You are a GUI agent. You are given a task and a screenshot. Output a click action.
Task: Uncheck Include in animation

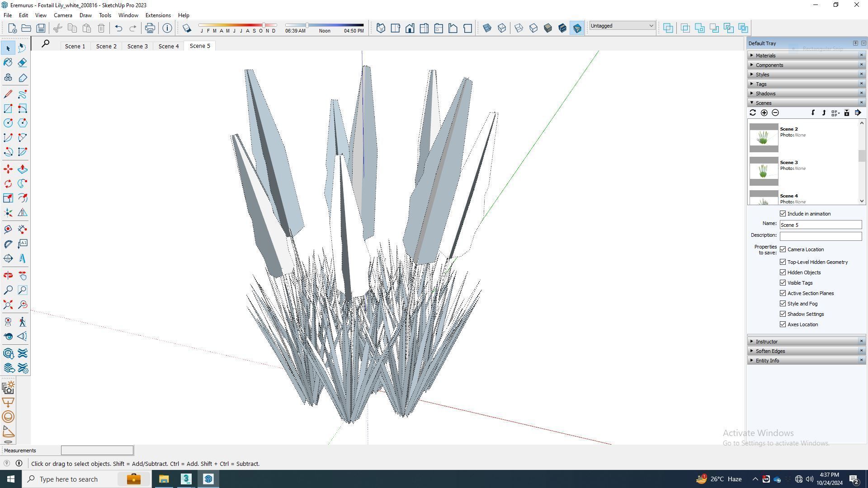[783, 214]
